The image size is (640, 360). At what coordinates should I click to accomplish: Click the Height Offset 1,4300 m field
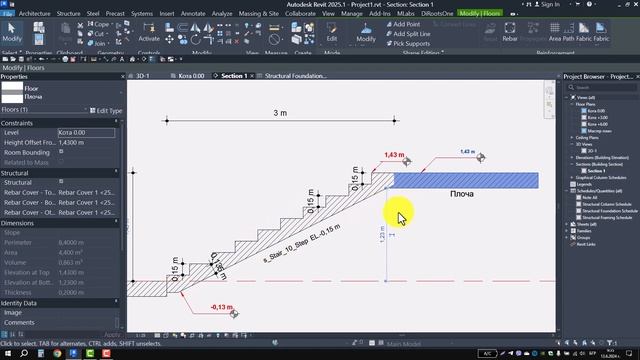tap(87, 142)
